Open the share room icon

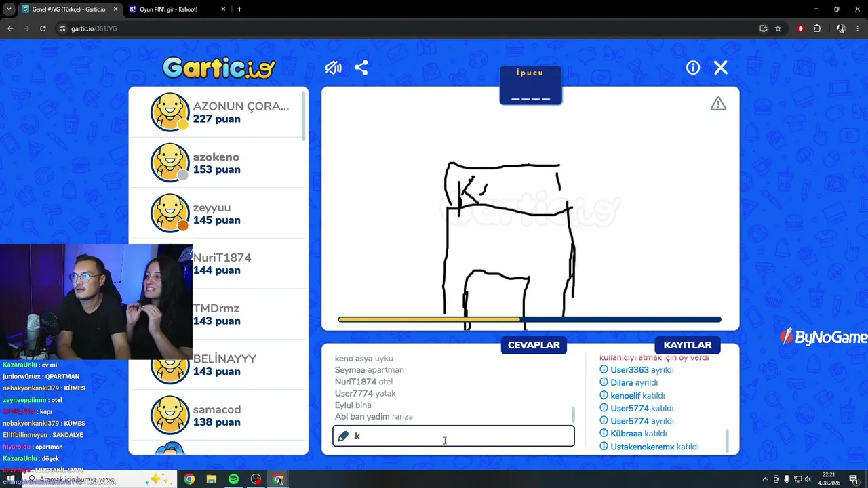pos(361,68)
